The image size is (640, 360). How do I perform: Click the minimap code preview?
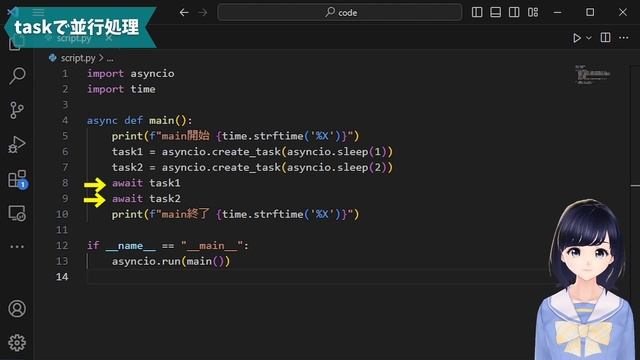tap(592, 74)
